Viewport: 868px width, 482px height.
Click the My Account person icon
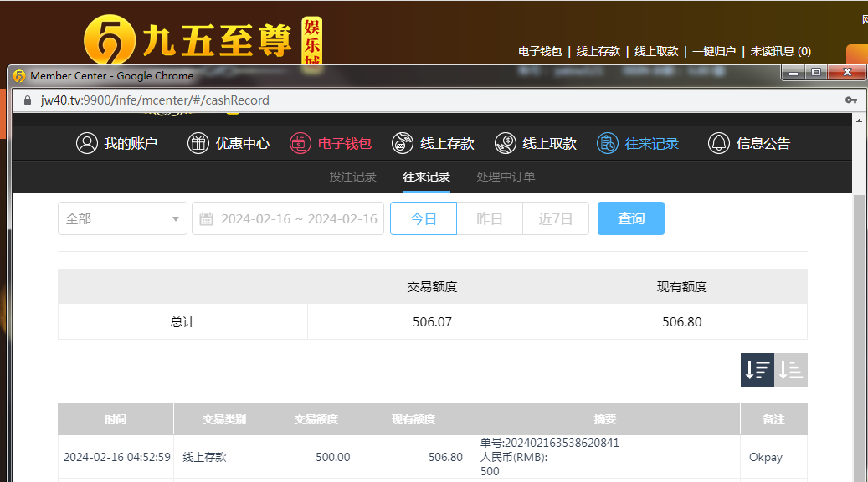click(87, 143)
